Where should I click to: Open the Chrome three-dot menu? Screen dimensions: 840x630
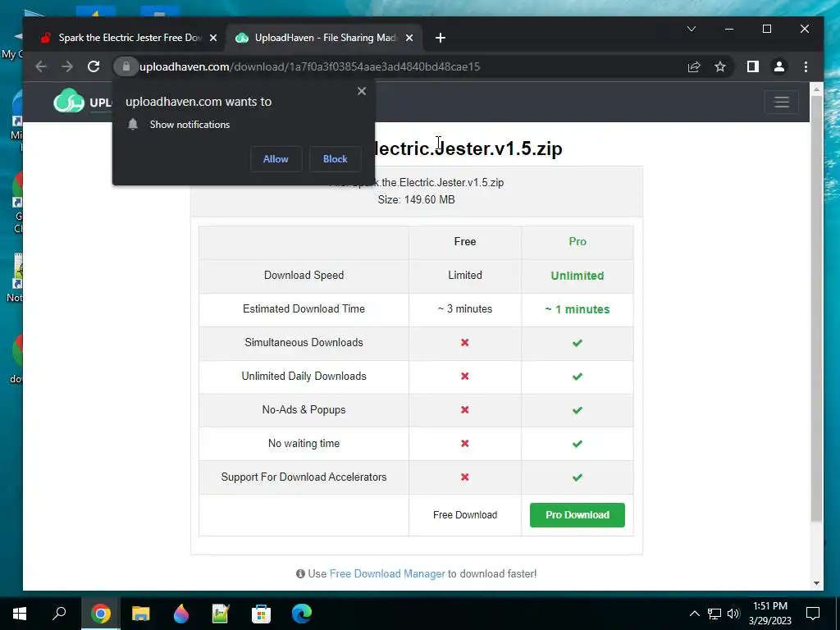pyautogui.click(x=806, y=66)
